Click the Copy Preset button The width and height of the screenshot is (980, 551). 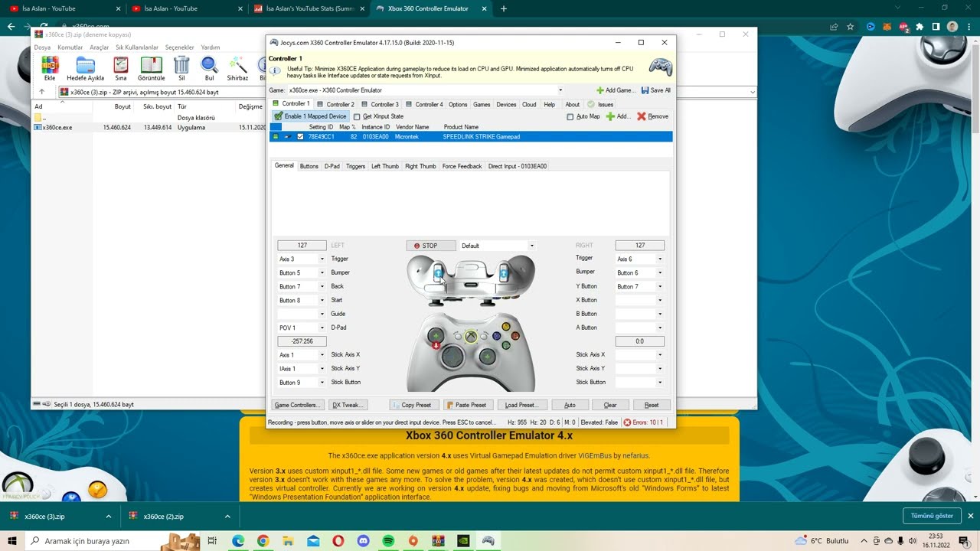pyautogui.click(x=416, y=405)
